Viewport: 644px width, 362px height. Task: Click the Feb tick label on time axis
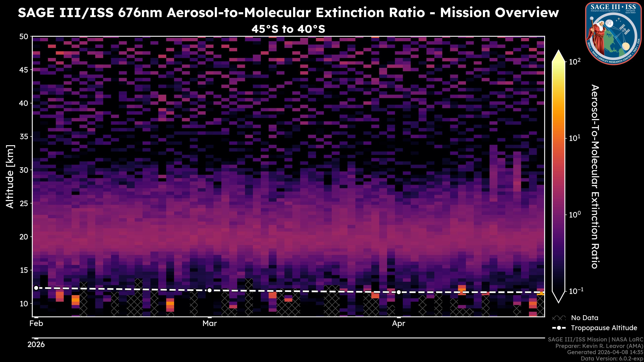click(36, 323)
